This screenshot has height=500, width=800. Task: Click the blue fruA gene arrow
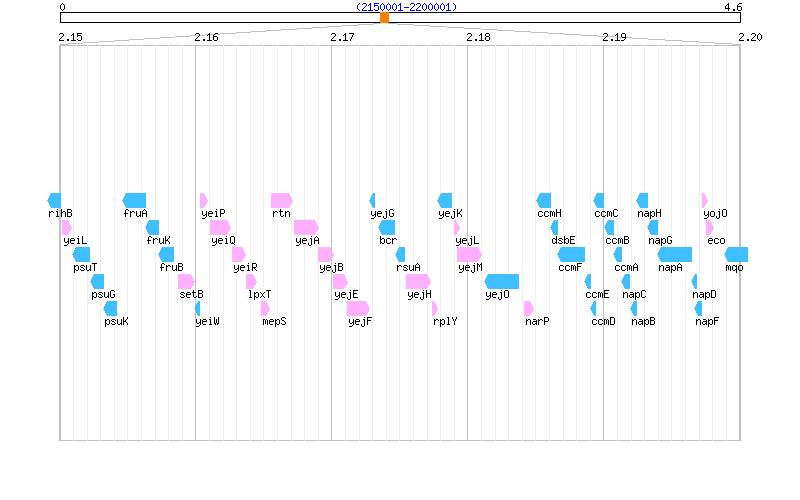click(134, 200)
